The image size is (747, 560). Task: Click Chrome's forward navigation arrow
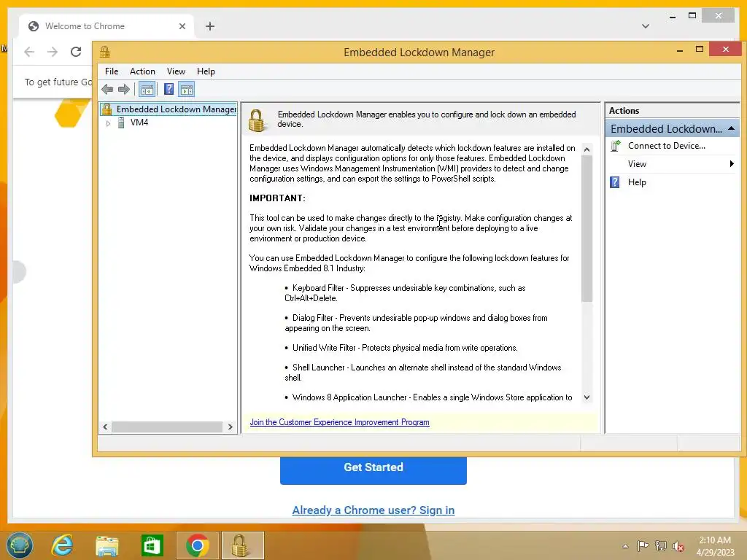click(53, 52)
